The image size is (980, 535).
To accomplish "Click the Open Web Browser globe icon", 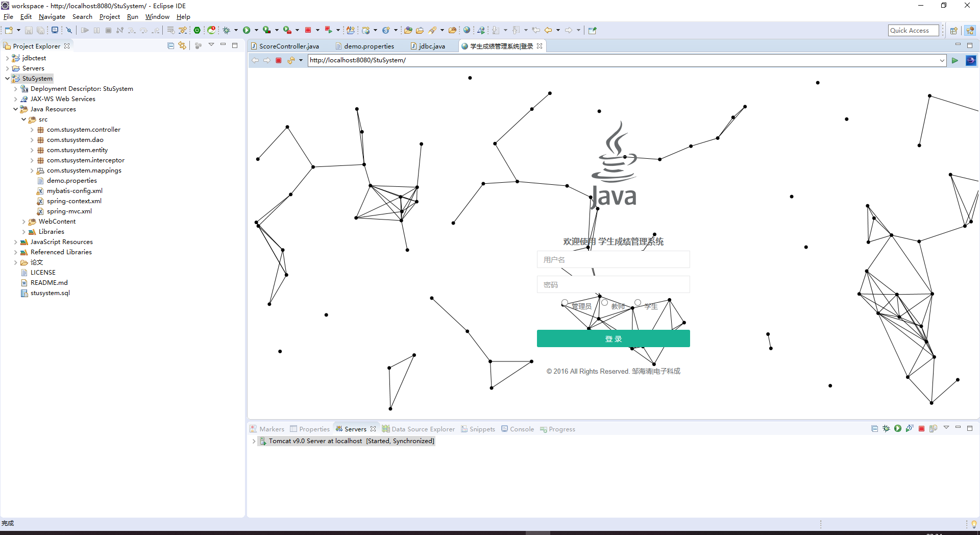I will tap(467, 30).
